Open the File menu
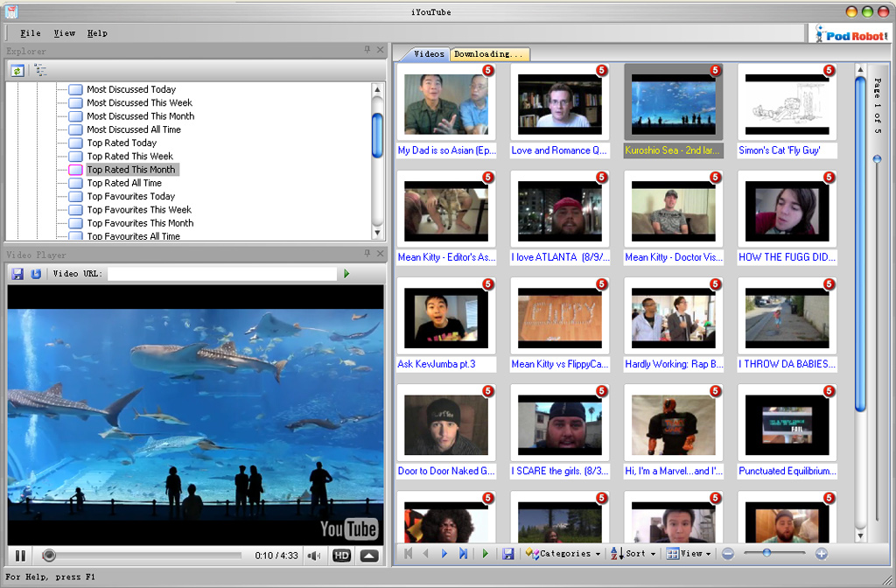The image size is (896, 588). 31,33
